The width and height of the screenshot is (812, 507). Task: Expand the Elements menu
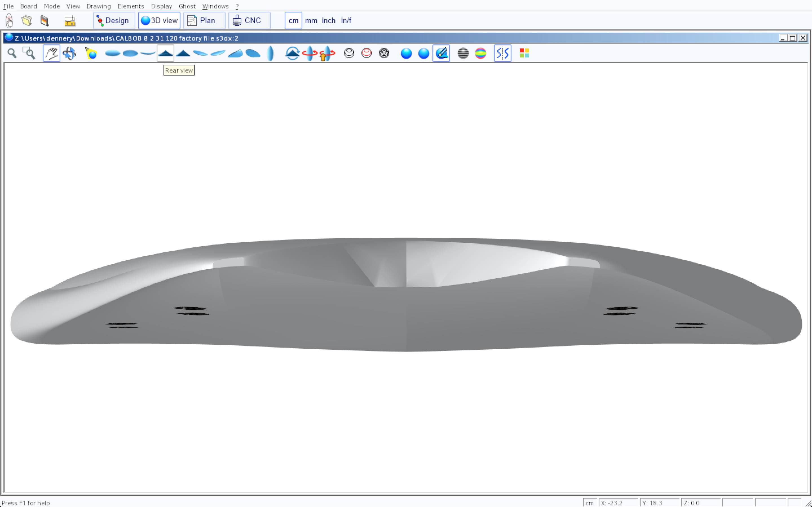(x=131, y=6)
